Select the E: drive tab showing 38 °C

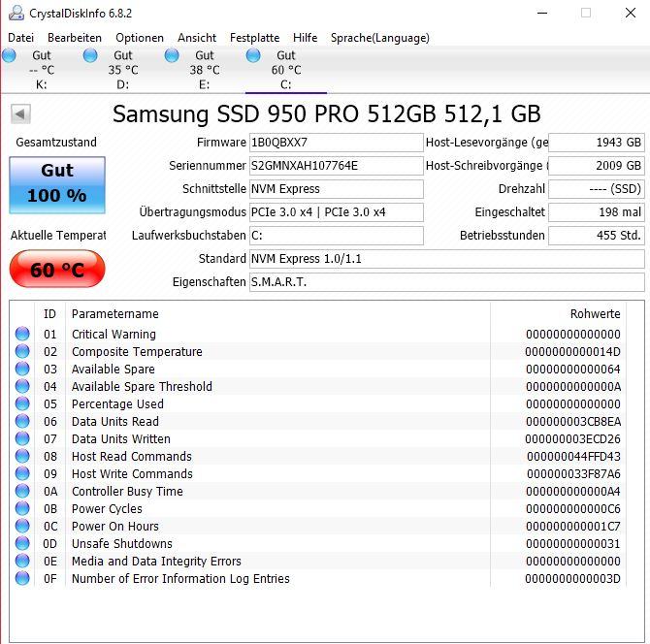(x=205, y=70)
